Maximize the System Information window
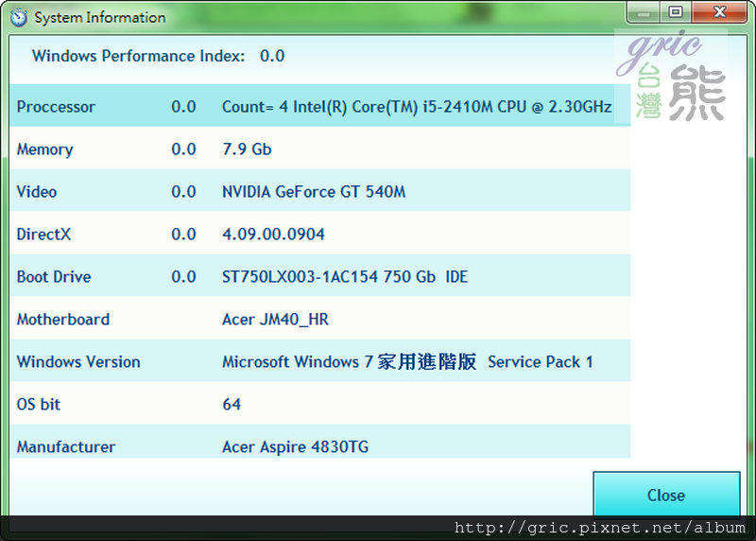The height and width of the screenshot is (541, 756). pos(676,12)
